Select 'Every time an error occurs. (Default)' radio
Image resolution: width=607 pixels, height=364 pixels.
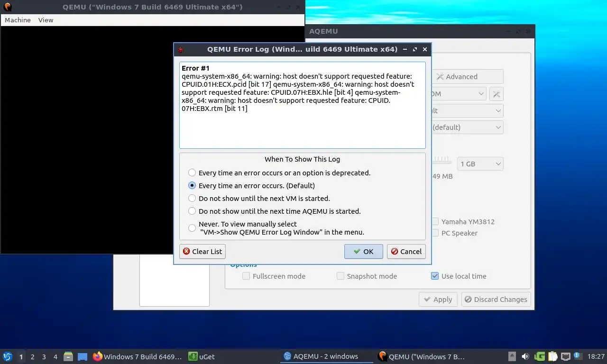tap(192, 186)
